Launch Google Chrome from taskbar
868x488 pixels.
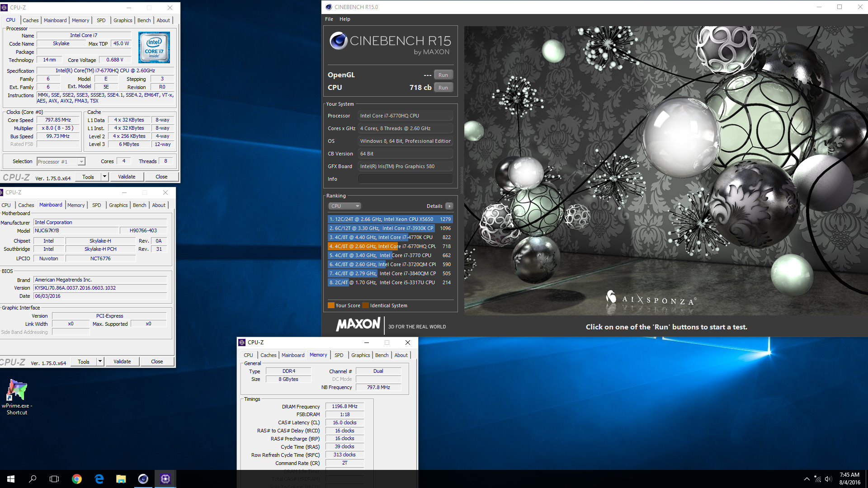click(x=77, y=479)
